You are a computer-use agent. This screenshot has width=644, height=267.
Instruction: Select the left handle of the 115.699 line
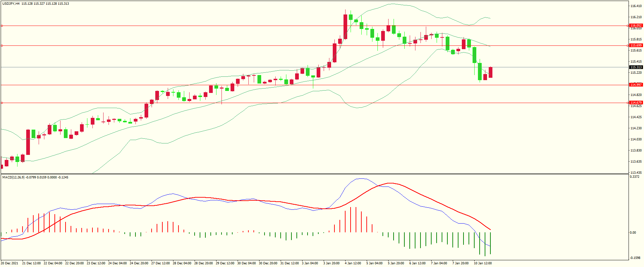coord(2,45)
